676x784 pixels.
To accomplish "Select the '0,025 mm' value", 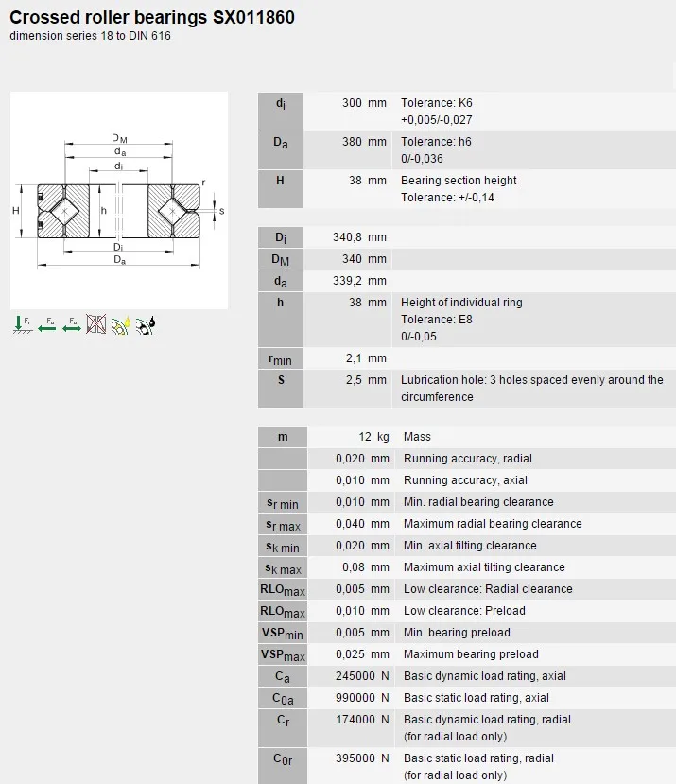I will pyautogui.click(x=362, y=654).
